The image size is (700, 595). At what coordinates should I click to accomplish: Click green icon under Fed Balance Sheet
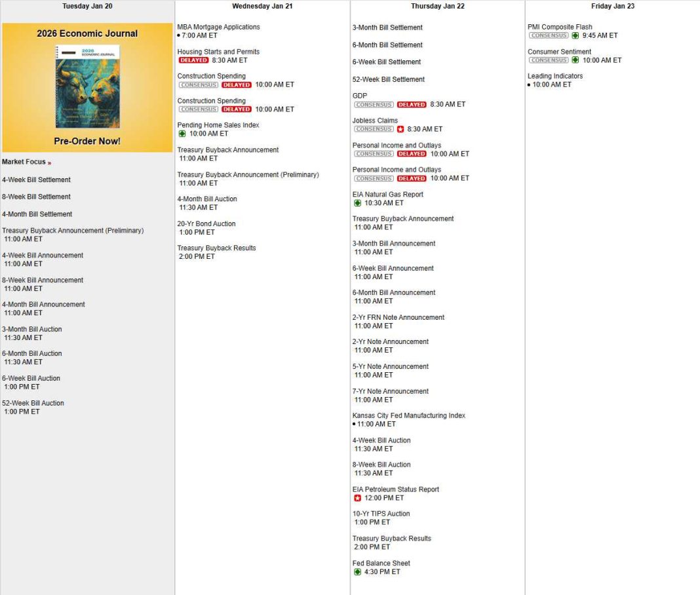coord(357,572)
